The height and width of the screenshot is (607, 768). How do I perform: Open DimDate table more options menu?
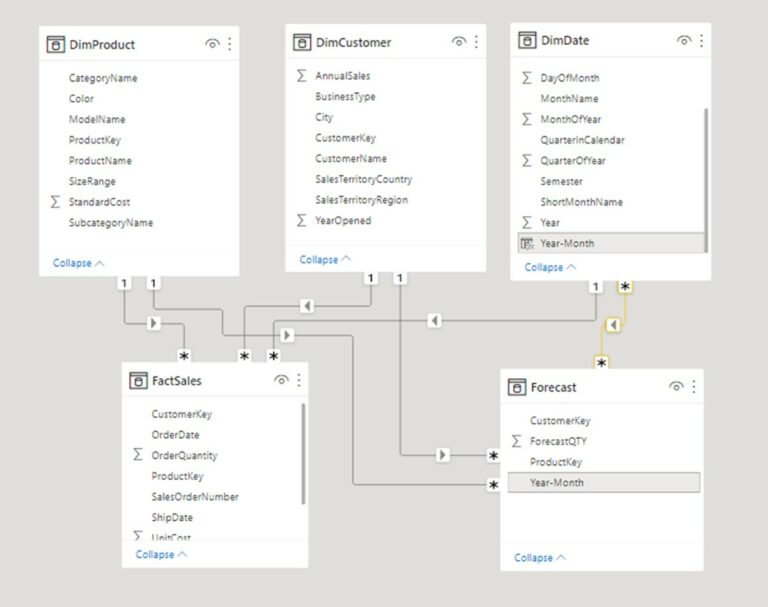[701, 41]
